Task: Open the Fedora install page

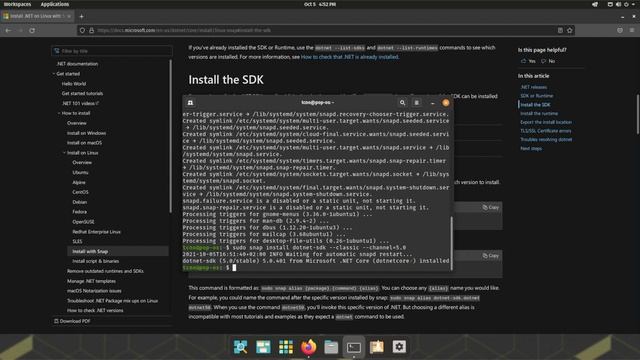Action: pyautogui.click(x=79, y=212)
